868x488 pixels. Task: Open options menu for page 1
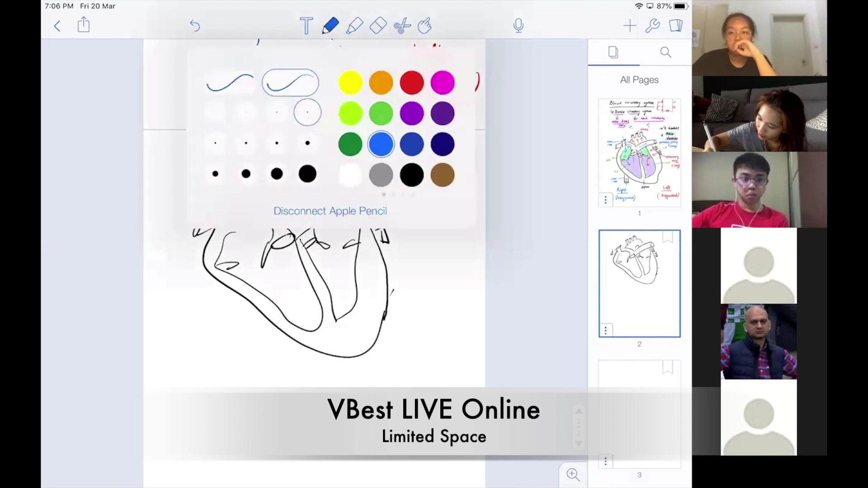coord(606,200)
